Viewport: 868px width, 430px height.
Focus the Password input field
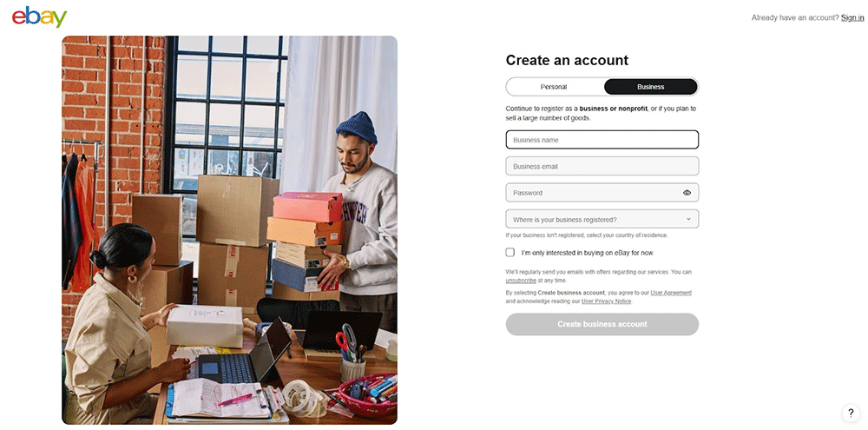592,193
